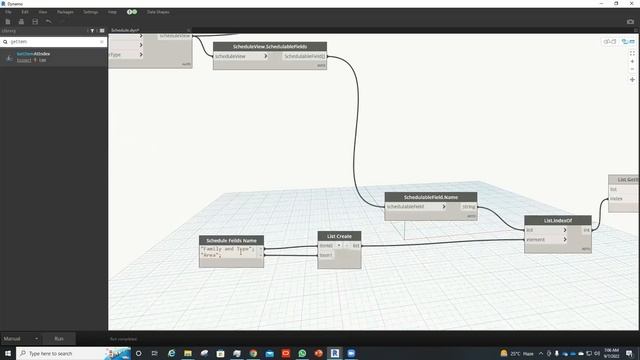Click the scheduleView output port on top-left node
640x360 pixels.
click(175, 36)
